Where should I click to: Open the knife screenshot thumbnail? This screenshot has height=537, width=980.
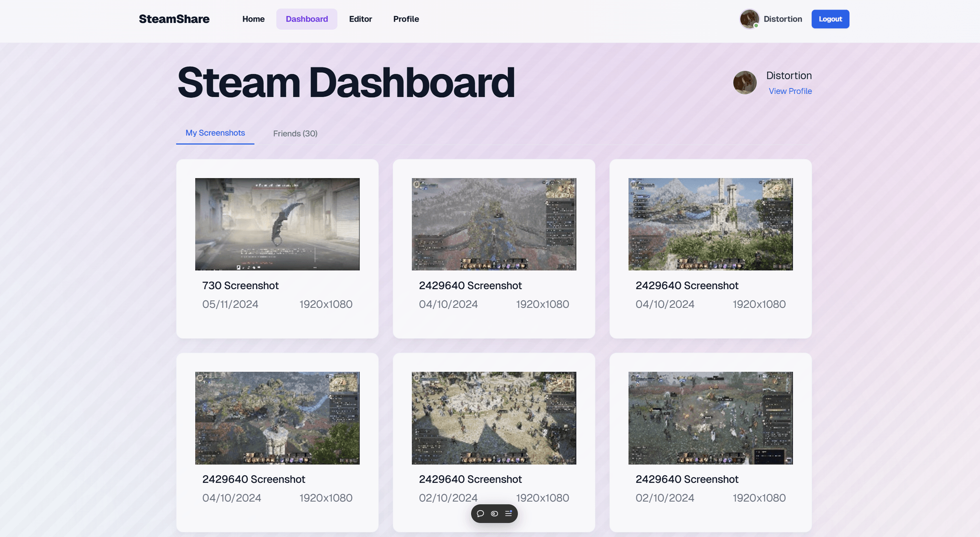click(278, 224)
